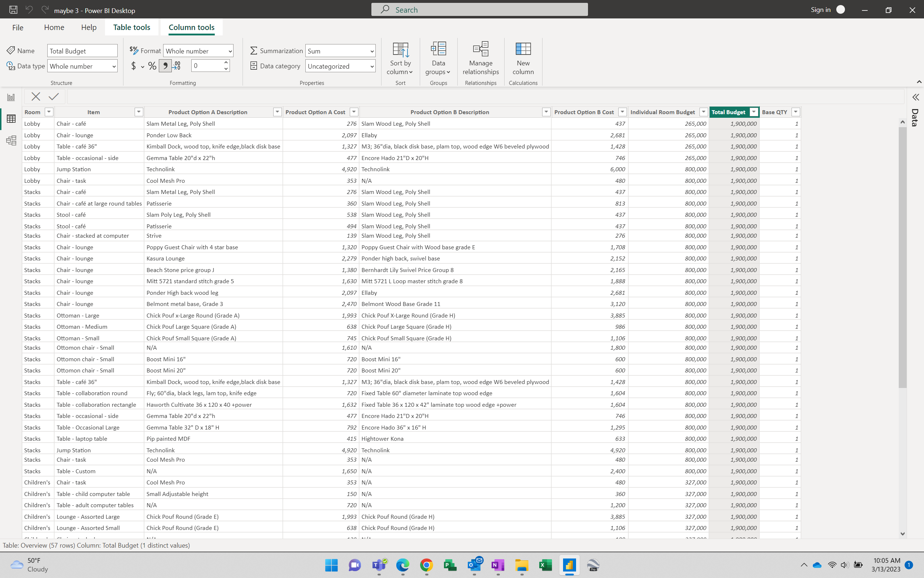Open filter arrow on Item column
The width and height of the screenshot is (924, 578).
pyautogui.click(x=139, y=112)
